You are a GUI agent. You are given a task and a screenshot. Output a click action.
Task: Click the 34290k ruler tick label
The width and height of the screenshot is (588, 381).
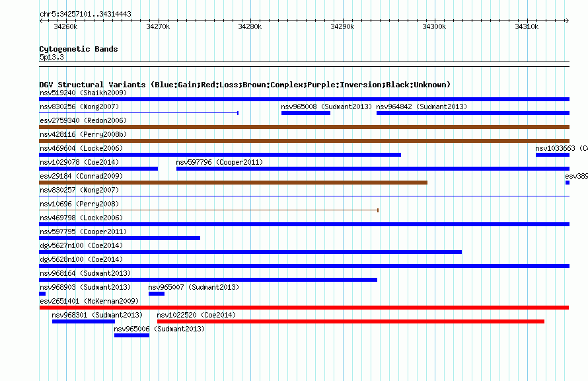(x=342, y=26)
